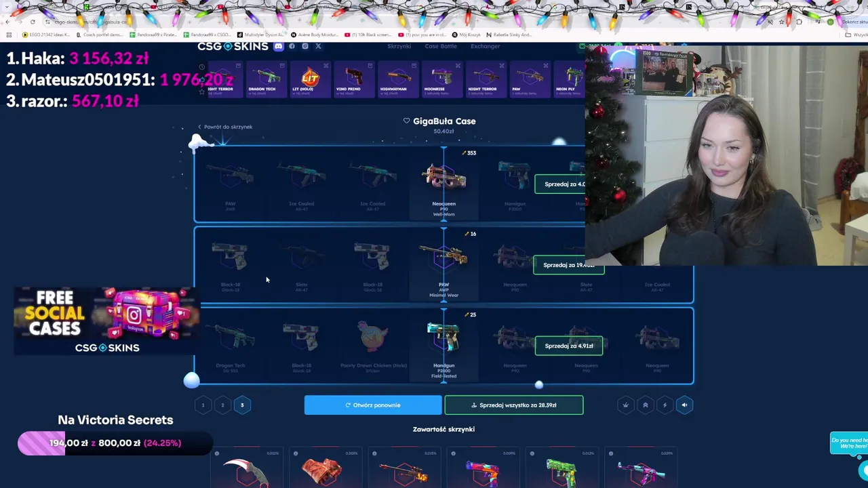Open the LEGO 21342 Ideas bookmark
The width and height of the screenshot is (868, 488).
46,35
